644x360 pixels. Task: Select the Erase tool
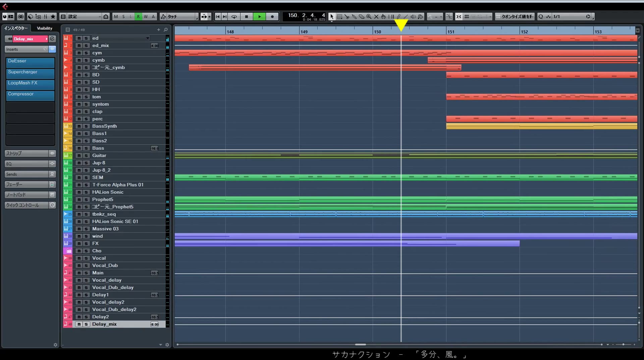[362, 16]
